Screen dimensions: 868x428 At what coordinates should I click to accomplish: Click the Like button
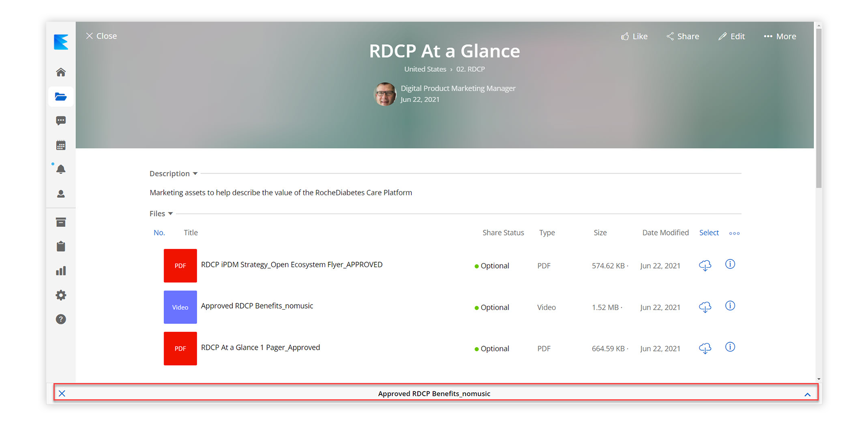(x=634, y=36)
